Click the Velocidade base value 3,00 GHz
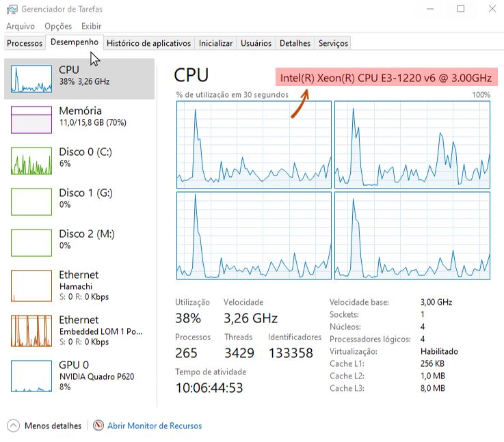Screen dimensions: 504x442 (436, 302)
